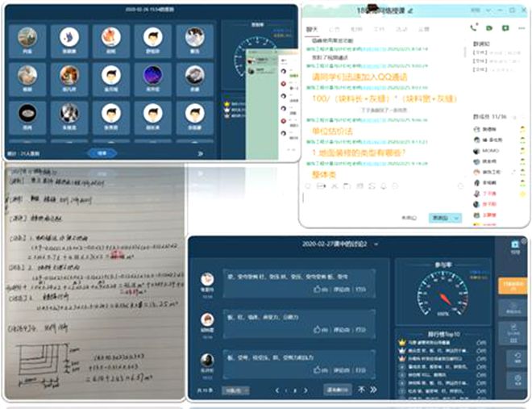
Task: Click the thumbs-up icon on the third post
Action: click(318, 368)
